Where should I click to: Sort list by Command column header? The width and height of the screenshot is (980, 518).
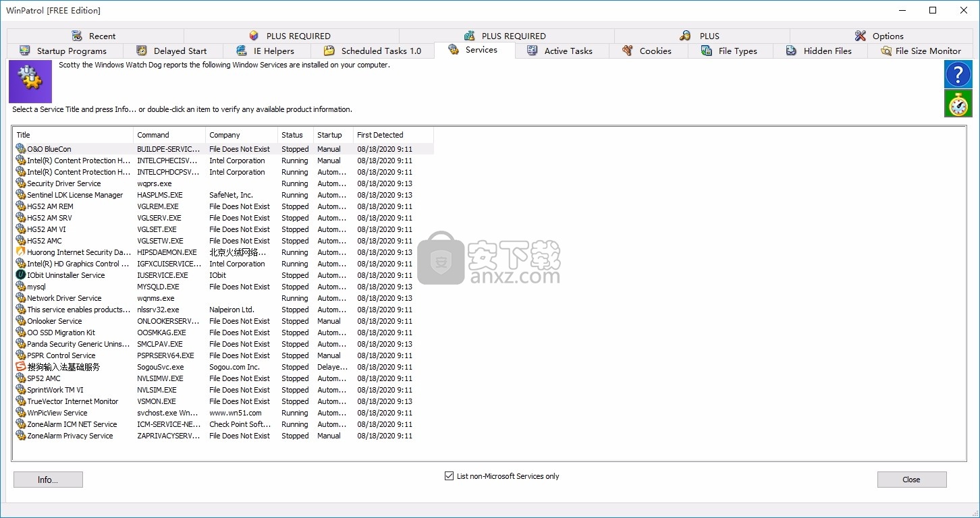tap(169, 135)
